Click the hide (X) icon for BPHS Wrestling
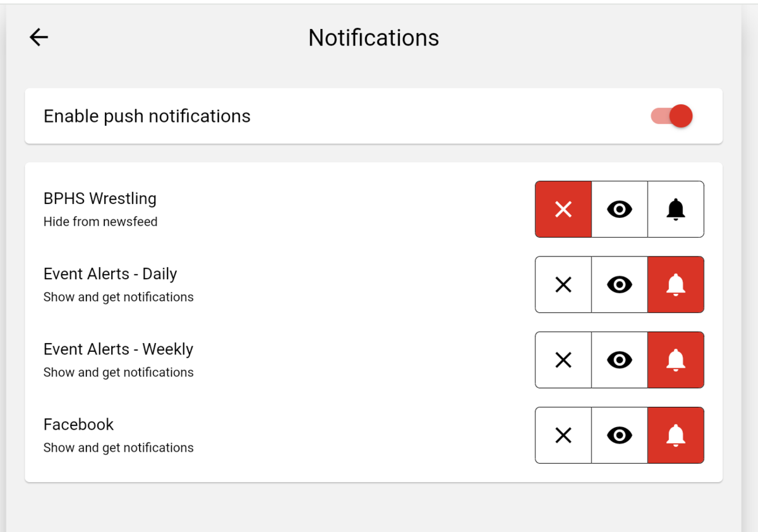Viewport: 758px width, 532px height. point(563,209)
